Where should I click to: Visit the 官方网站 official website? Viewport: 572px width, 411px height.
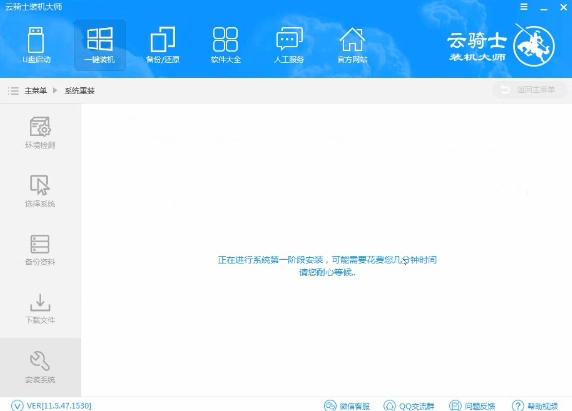[352, 45]
